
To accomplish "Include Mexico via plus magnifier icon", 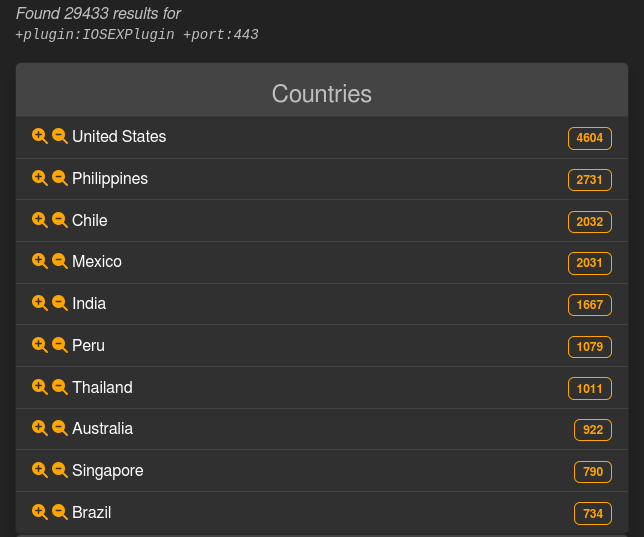I will point(40,261).
